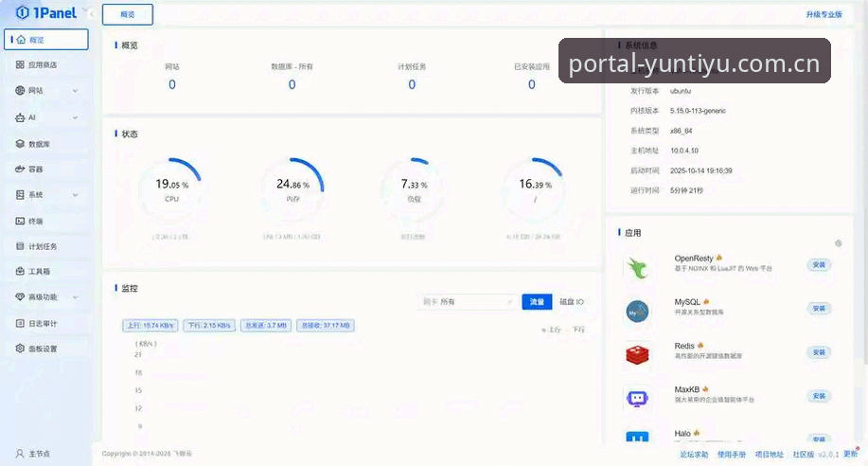Click the 下行 2.15 KB/s tag
Image resolution: width=868 pixels, height=466 pixels.
tap(209, 326)
